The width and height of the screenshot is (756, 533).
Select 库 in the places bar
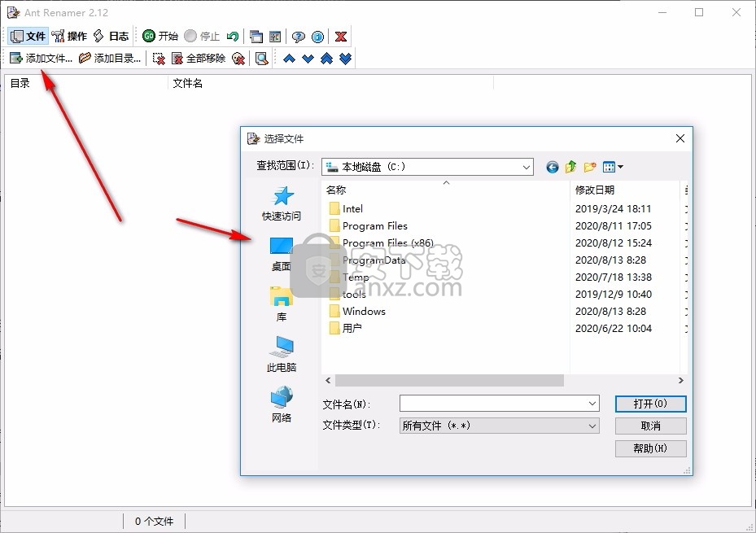(x=282, y=304)
